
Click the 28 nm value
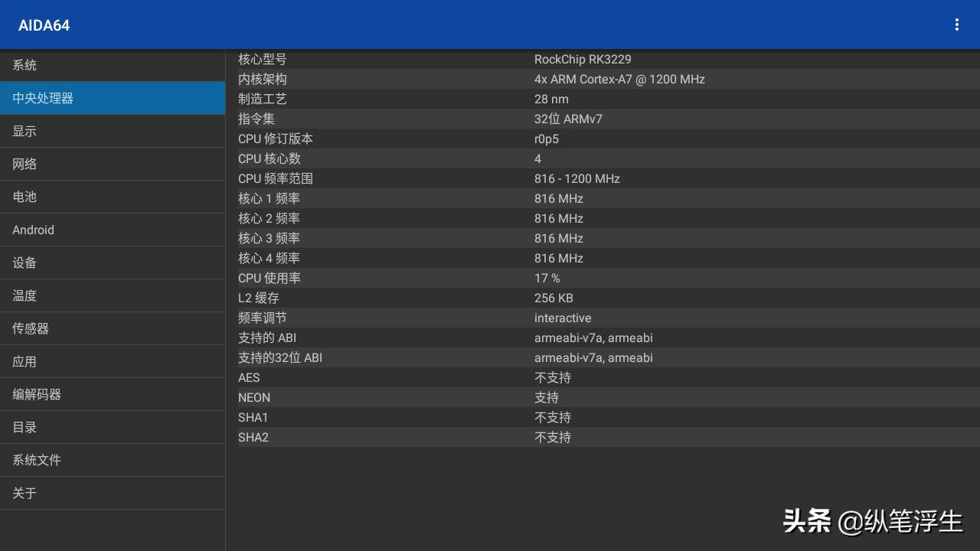click(551, 99)
